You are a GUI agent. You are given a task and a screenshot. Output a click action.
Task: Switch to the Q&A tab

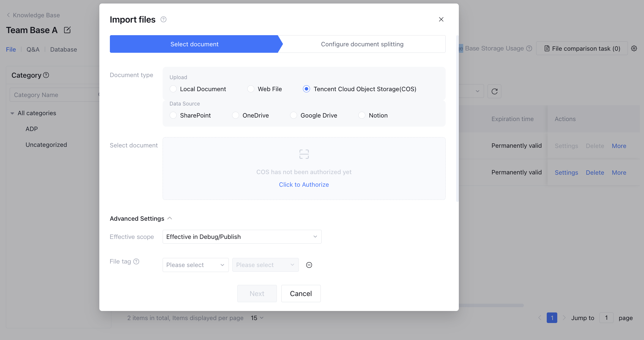click(x=33, y=50)
